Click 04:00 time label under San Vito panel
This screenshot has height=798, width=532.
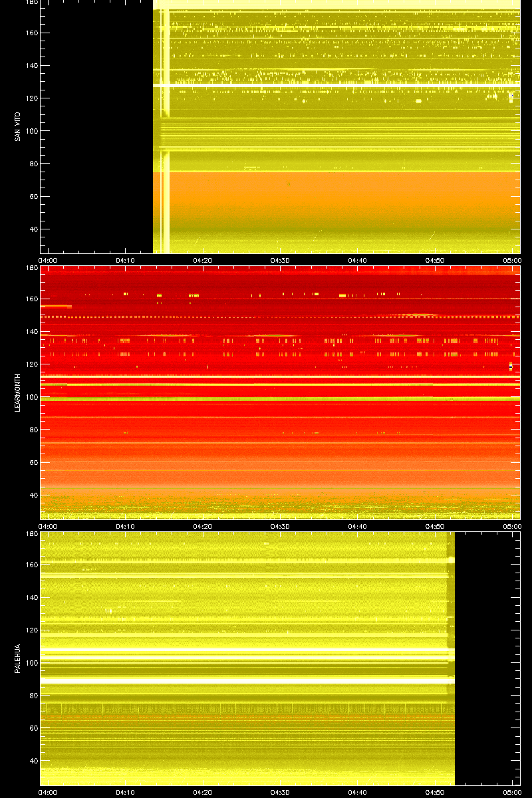coord(48,260)
